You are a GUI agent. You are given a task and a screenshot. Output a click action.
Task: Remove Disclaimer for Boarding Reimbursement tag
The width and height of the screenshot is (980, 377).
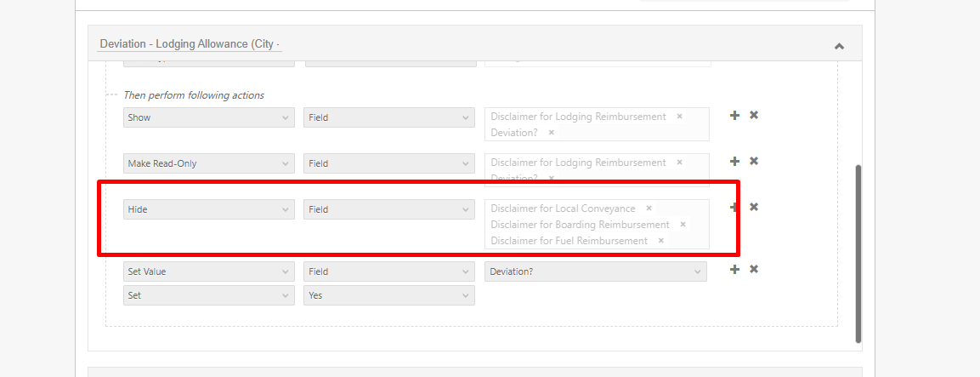coord(683,225)
